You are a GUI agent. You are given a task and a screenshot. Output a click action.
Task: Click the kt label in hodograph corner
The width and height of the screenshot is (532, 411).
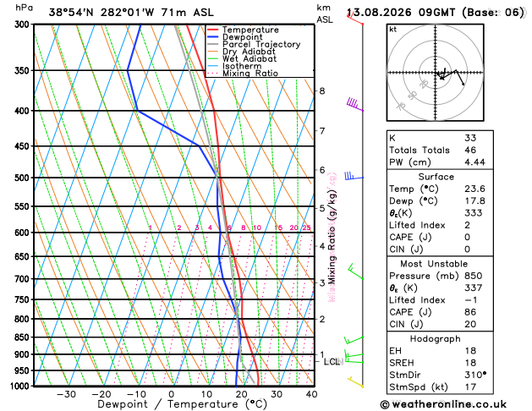pos(393,30)
